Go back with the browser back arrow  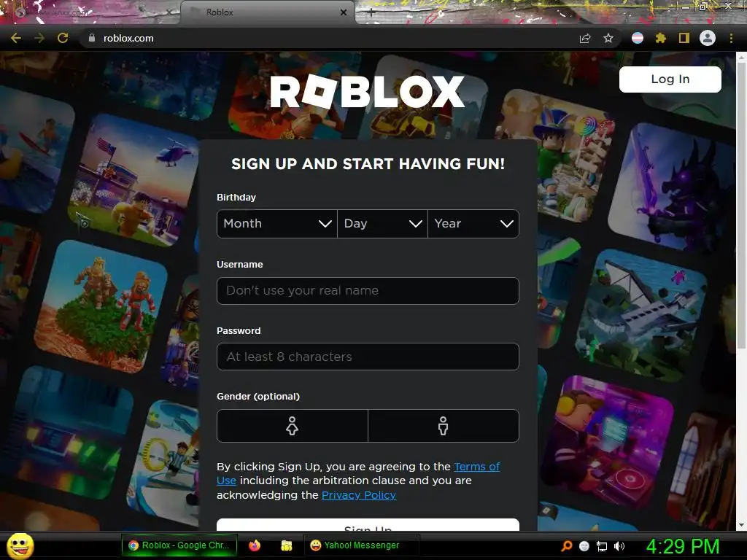click(16, 38)
